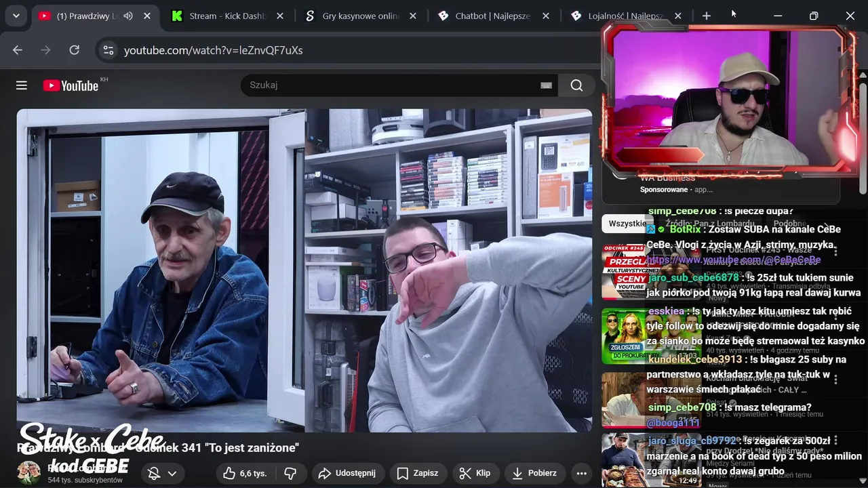Image resolution: width=868 pixels, height=488 pixels.
Task: Open the channel avatar below the video
Action: tap(28, 472)
